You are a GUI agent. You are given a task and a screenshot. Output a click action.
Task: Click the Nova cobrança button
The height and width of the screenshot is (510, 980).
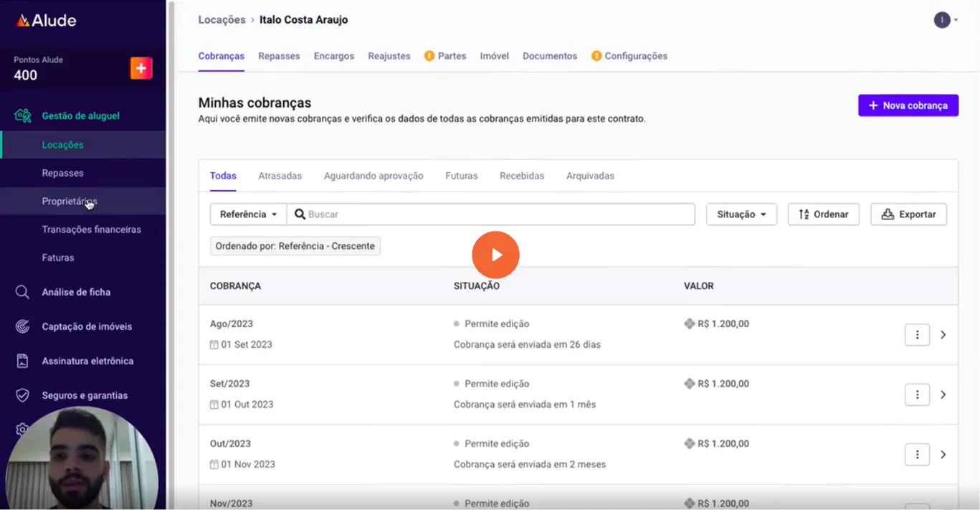908,105
